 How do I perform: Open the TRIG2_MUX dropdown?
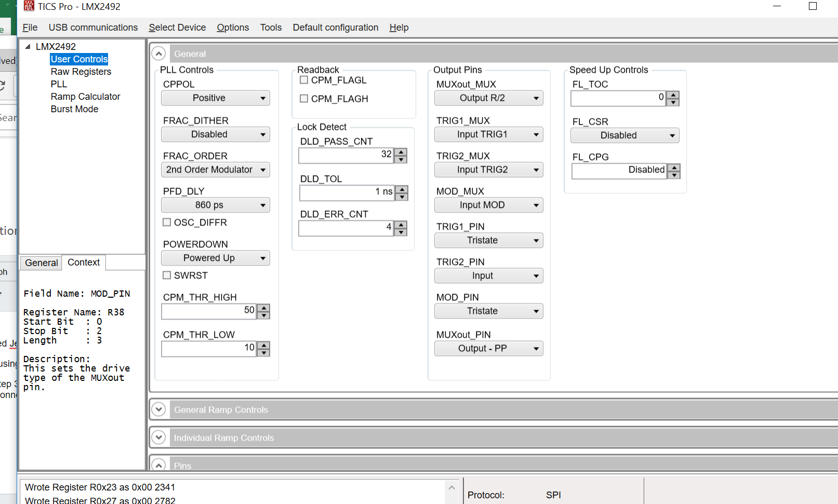tap(489, 170)
